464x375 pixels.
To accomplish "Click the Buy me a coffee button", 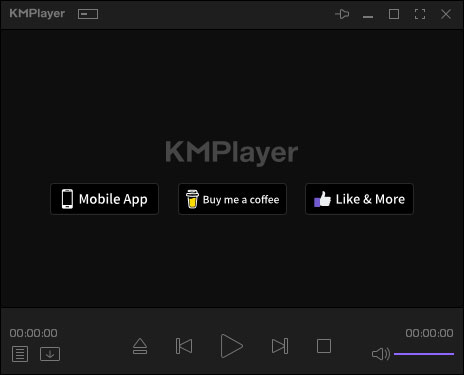I will tap(232, 199).
